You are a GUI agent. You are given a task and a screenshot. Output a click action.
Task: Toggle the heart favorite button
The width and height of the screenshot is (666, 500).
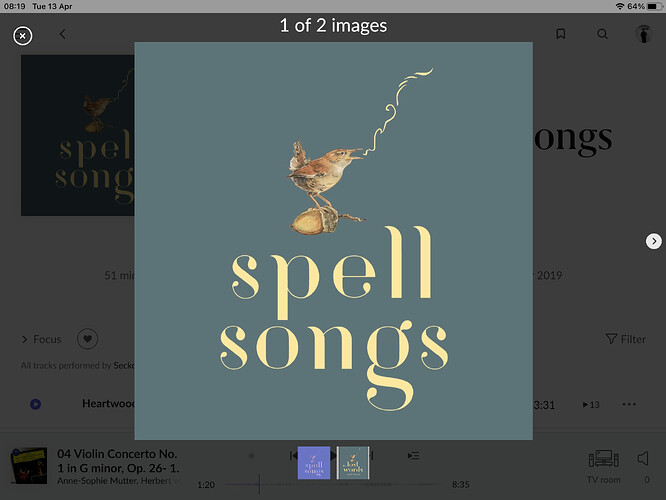tap(88, 339)
